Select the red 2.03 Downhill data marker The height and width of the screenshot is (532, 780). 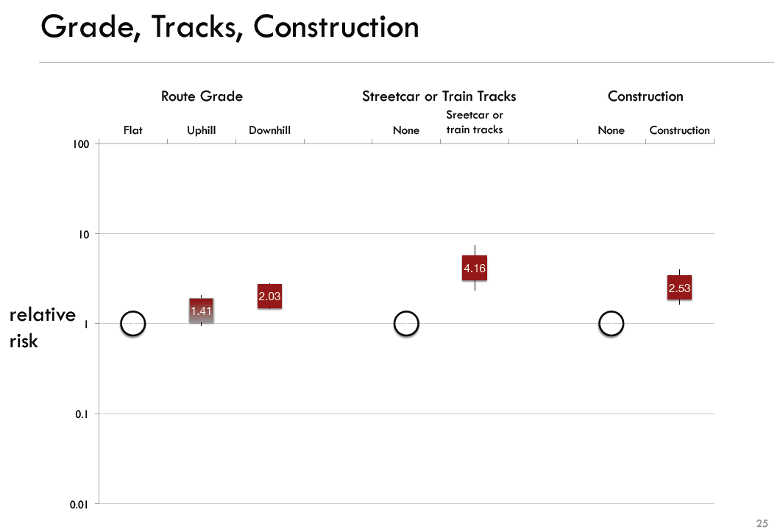(269, 296)
